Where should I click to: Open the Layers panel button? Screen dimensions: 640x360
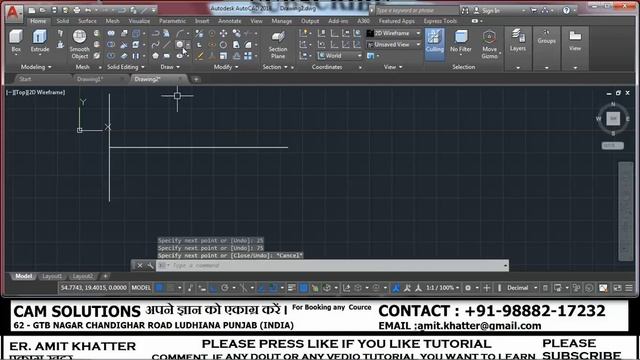tap(518, 40)
